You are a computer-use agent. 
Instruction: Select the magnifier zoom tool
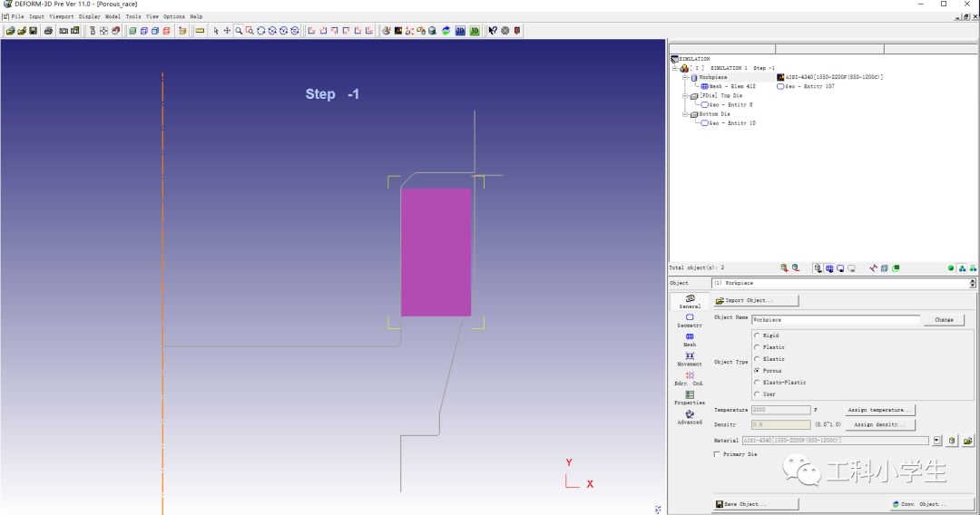pos(239,31)
